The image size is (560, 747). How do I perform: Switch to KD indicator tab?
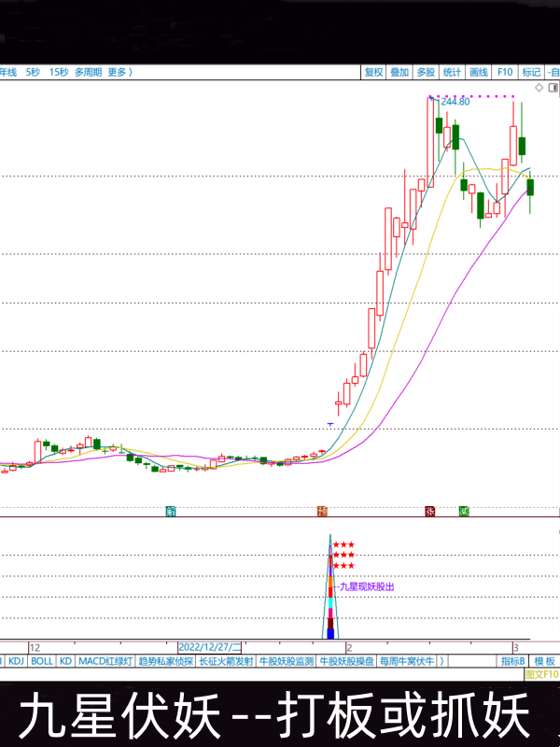click(x=65, y=661)
